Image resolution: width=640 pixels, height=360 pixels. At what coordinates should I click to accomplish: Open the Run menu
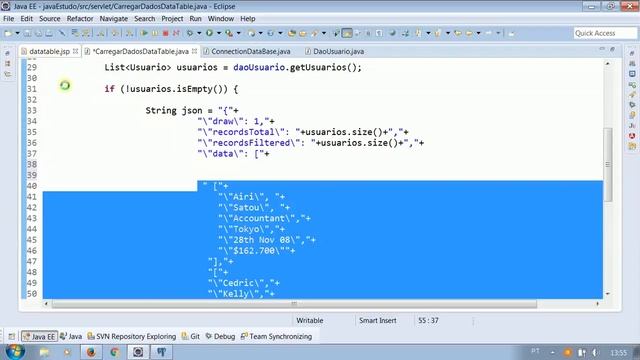click(x=196, y=19)
